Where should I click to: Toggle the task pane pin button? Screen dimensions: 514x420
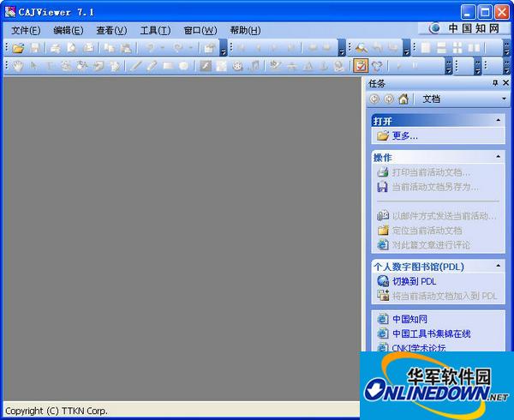[495, 83]
